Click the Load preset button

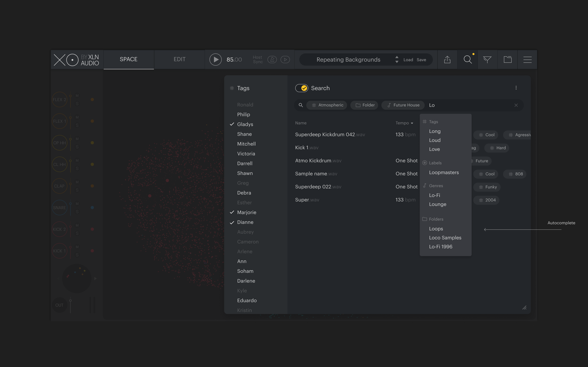coord(408,60)
